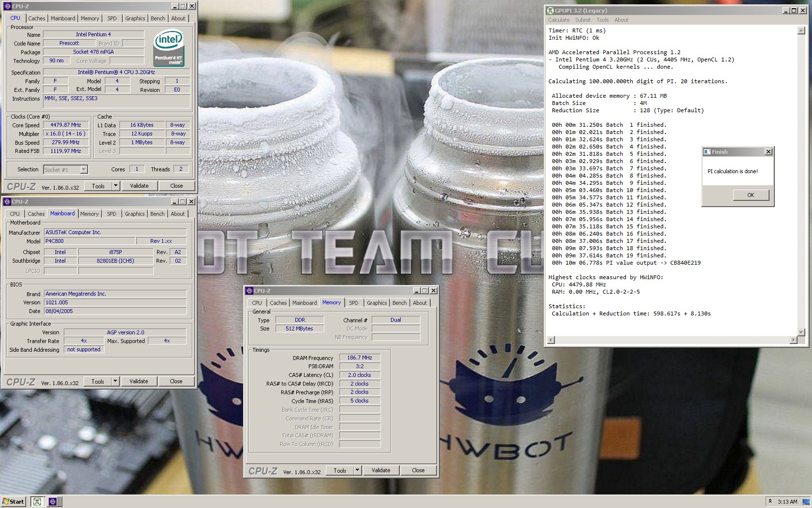812x508 pixels.
Task: Click Tools button in the CPU window
Action: pyautogui.click(x=98, y=186)
